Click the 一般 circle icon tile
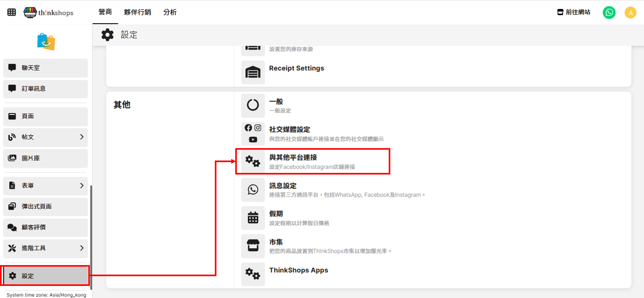The image size is (644, 298). [x=253, y=105]
